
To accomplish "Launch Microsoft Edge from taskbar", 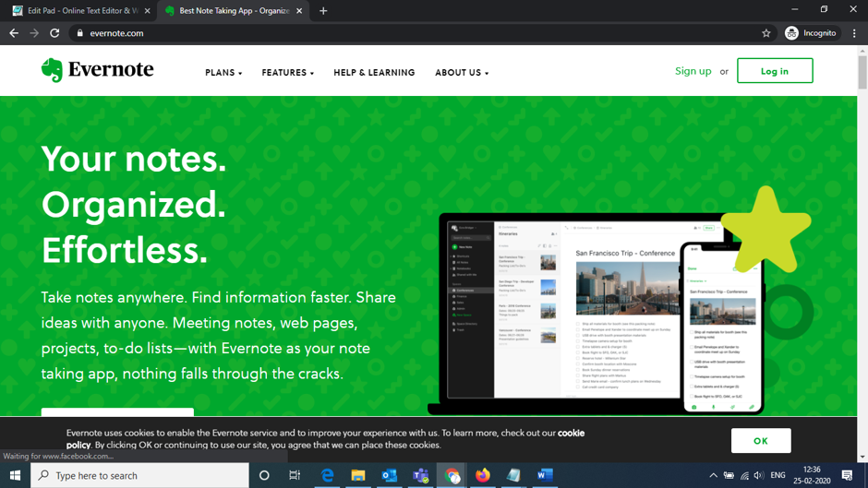I will pyautogui.click(x=327, y=475).
